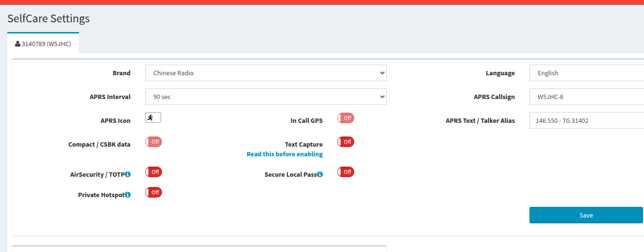Switch on Secure Local Pass
644x252 pixels.
(346, 172)
